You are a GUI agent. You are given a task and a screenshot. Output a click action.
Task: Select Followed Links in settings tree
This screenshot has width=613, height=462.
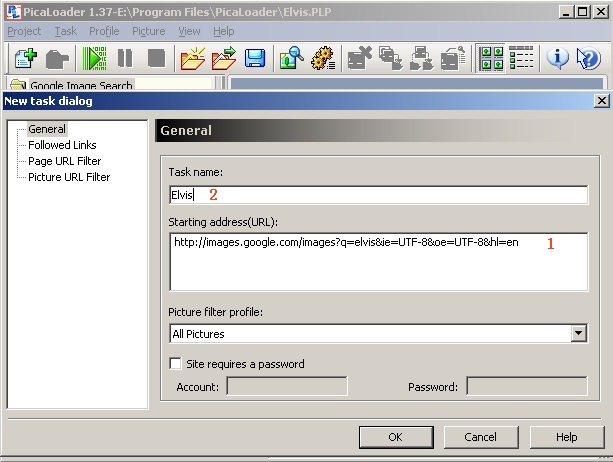pyautogui.click(x=62, y=145)
